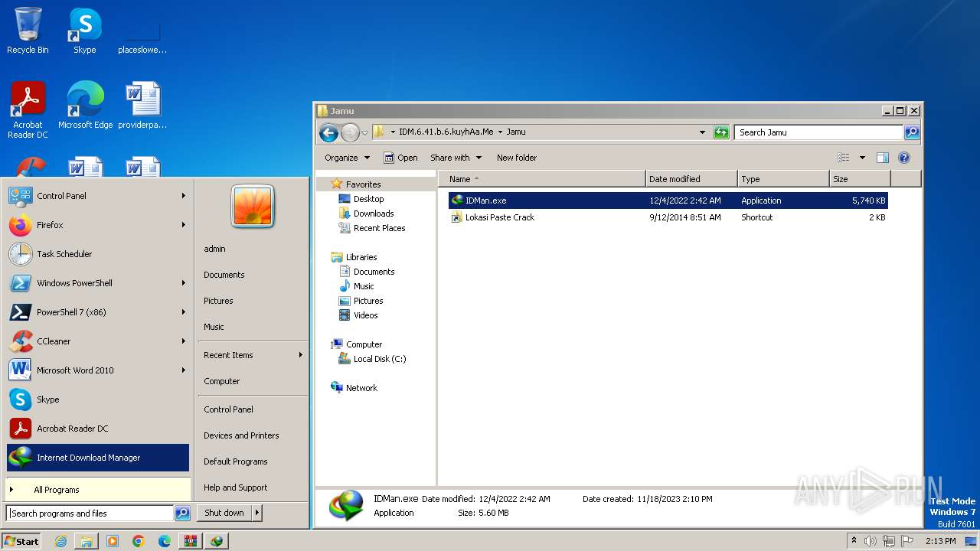Show All Programs list
Screen dimensions: 980x551
[97, 490]
